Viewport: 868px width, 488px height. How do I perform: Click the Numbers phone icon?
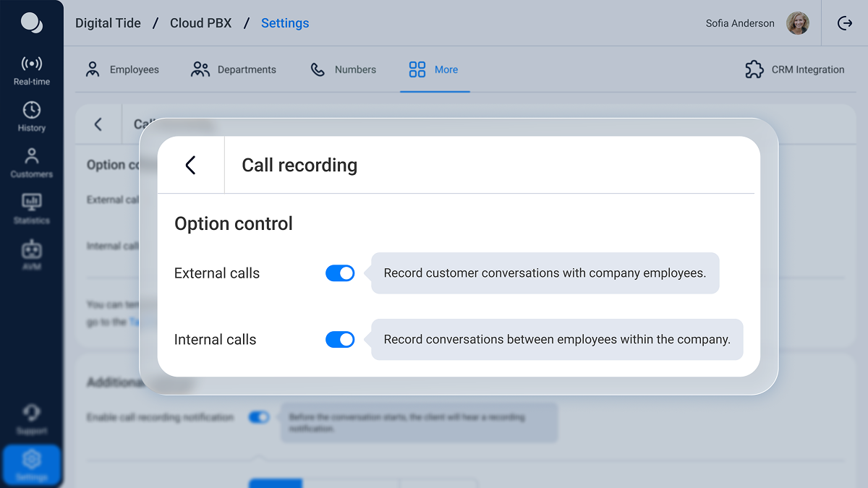click(x=318, y=69)
